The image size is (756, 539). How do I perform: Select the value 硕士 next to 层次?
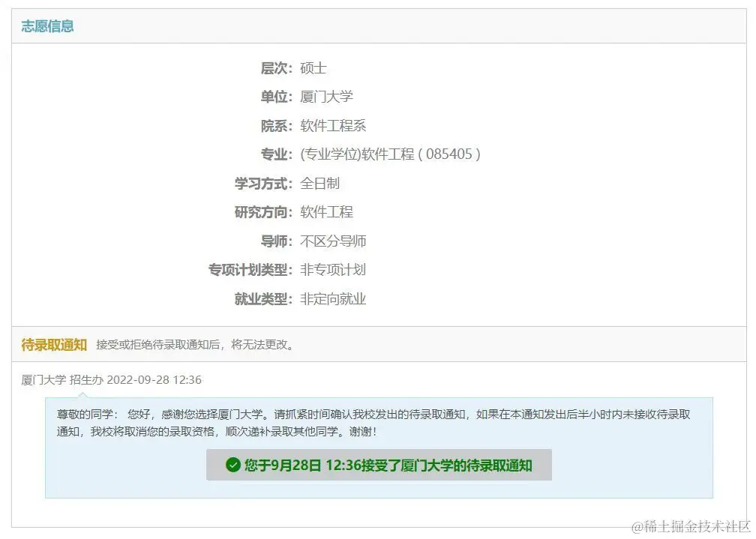pyautogui.click(x=313, y=68)
